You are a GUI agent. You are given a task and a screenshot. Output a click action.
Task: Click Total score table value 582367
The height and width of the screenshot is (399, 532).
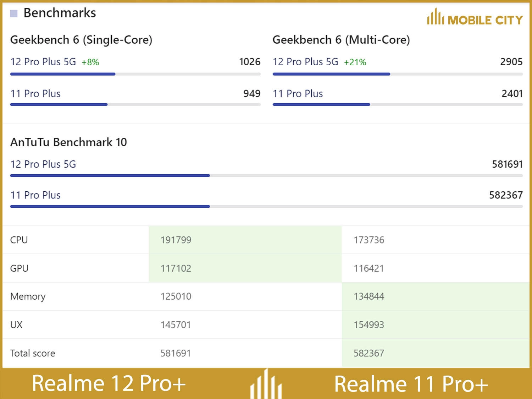[x=369, y=353]
